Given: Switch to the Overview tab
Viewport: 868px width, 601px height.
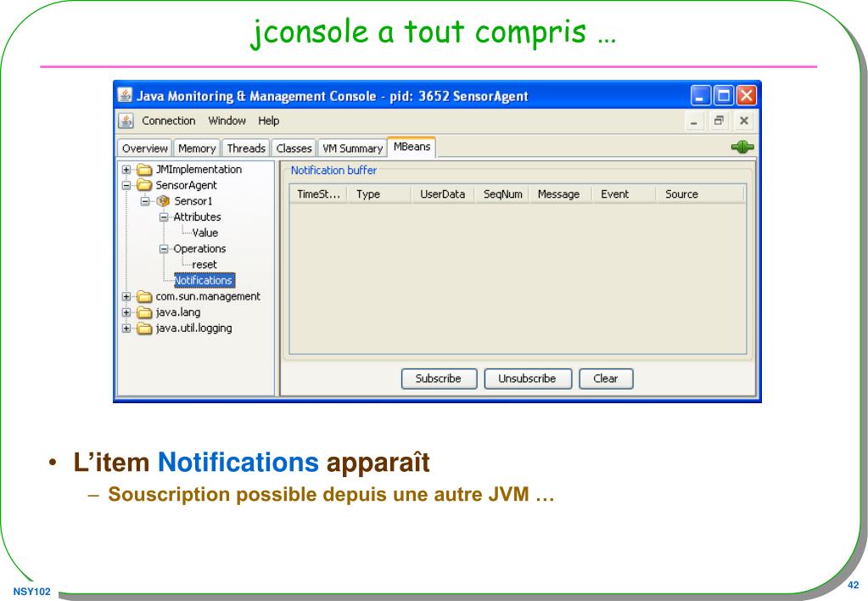Looking at the screenshot, I should click(144, 149).
